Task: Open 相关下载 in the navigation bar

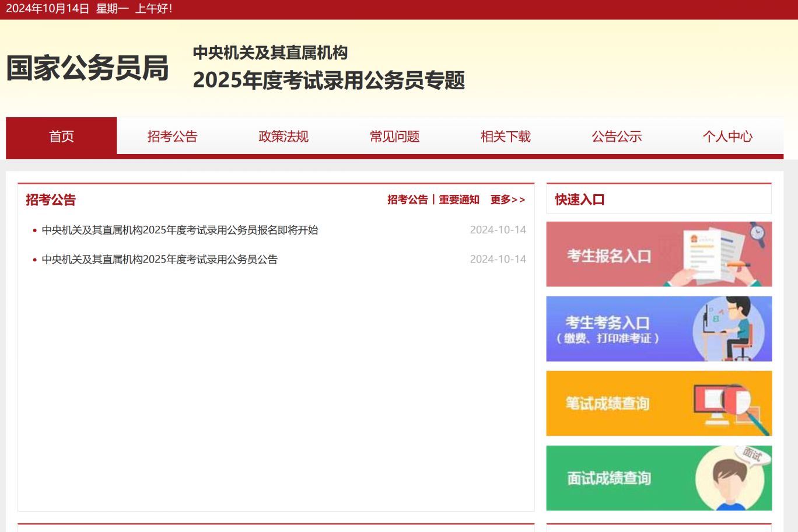Action: click(505, 136)
